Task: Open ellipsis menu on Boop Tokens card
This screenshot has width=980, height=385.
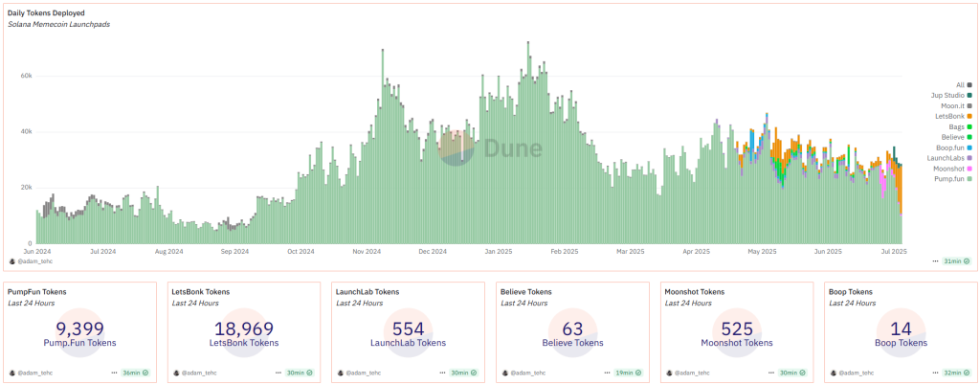Action: coord(936,372)
